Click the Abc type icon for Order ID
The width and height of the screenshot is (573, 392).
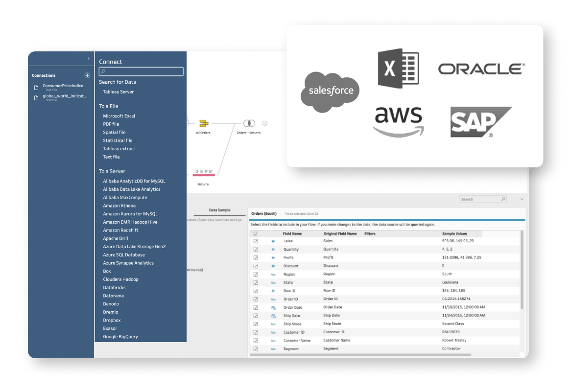tap(273, 299)
